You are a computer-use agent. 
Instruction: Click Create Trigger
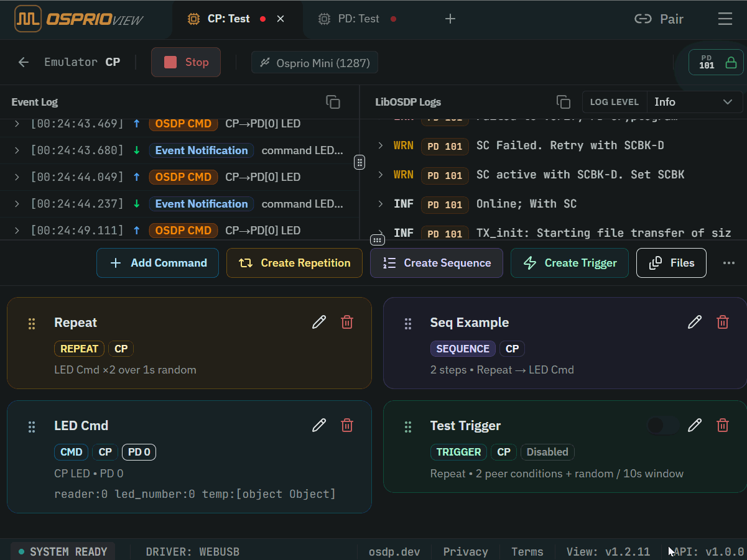pyautogui.click(x=570, y=263)
